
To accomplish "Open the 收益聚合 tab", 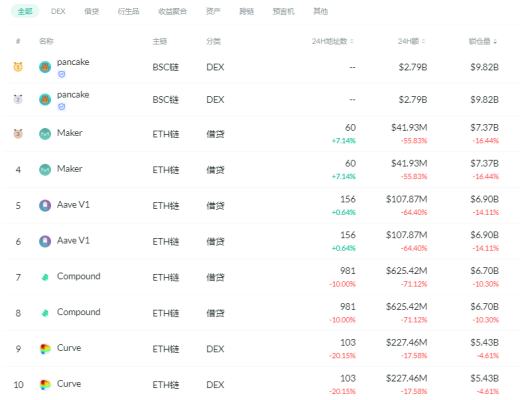I will [172, 11].
